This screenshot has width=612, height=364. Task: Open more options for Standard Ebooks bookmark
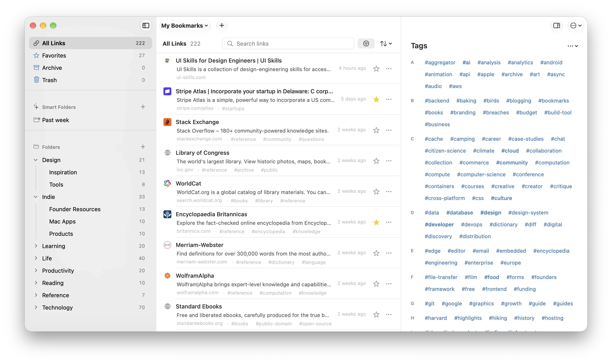389,314
